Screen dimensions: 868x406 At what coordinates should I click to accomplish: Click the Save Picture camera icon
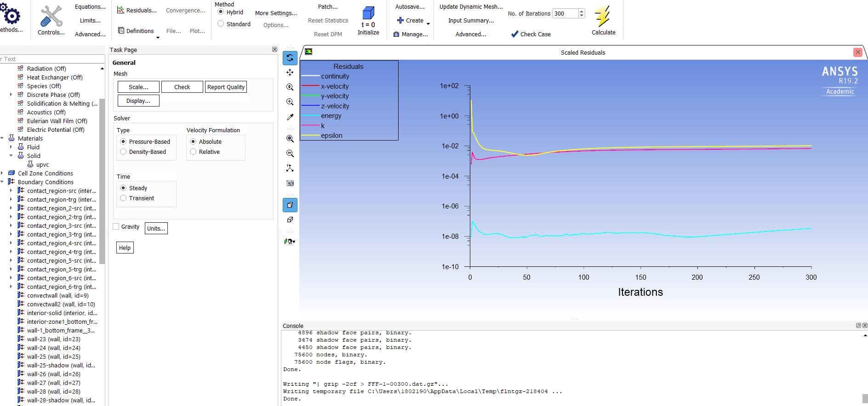coord(290,183)
